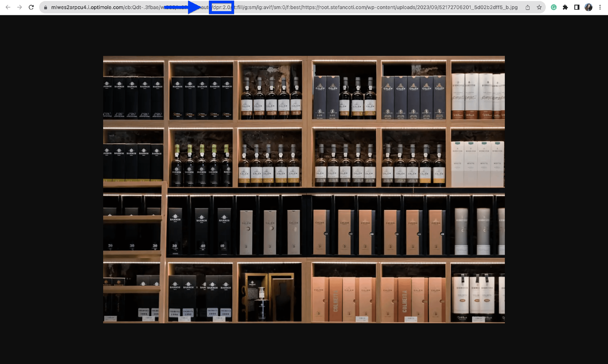Toggle the browser side panel
608x364 pixels.
577,7
